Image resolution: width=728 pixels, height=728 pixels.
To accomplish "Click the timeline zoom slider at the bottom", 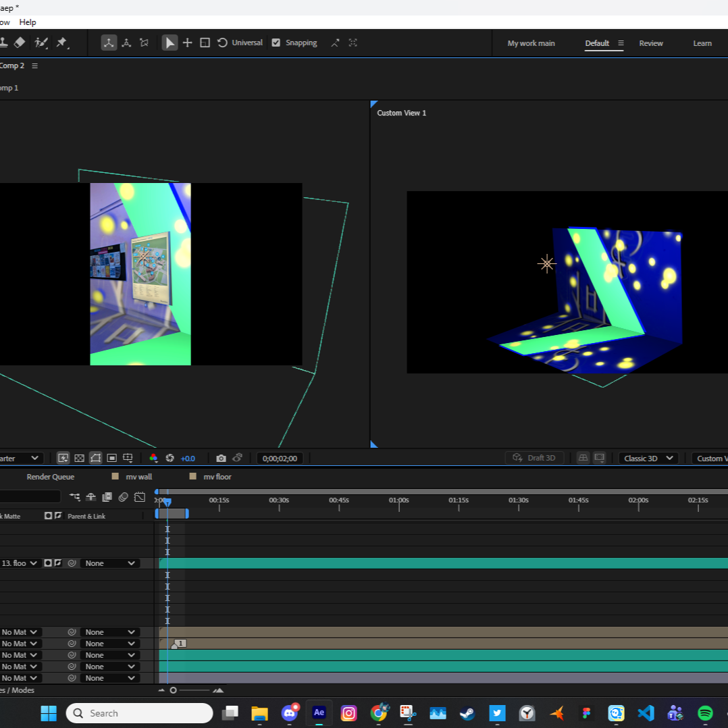I will pyautogui.click(x=172, y=690).
